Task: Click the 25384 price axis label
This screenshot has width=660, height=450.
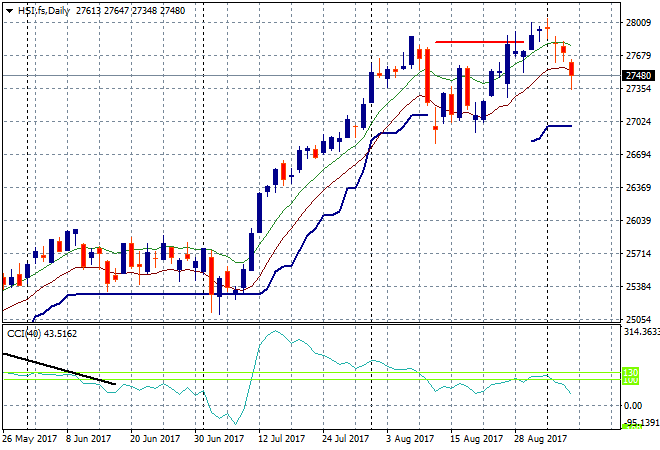Action: pos(638,286)
